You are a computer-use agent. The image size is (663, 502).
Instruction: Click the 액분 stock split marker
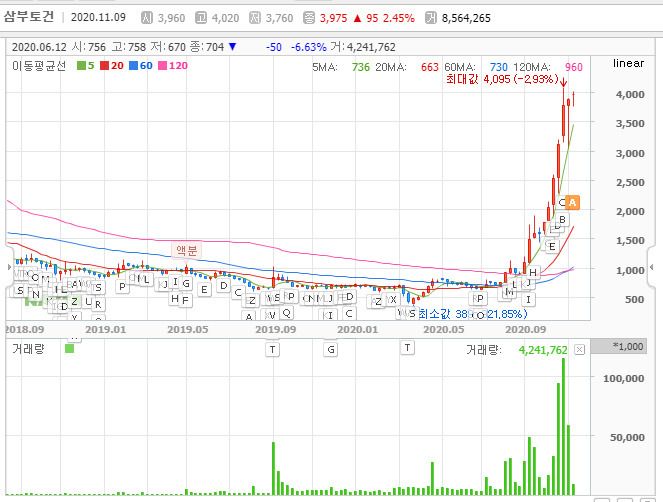coord(186,250)
